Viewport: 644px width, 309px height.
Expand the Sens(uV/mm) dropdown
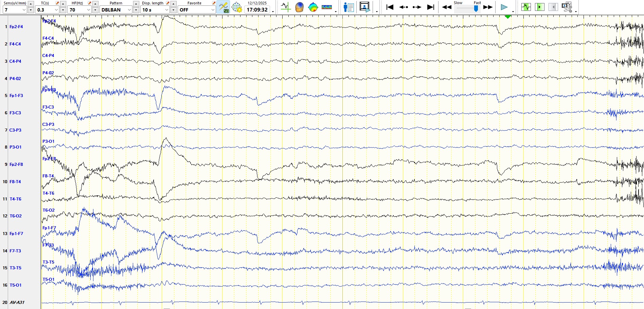pyautogui.click(x=24, y=10)
